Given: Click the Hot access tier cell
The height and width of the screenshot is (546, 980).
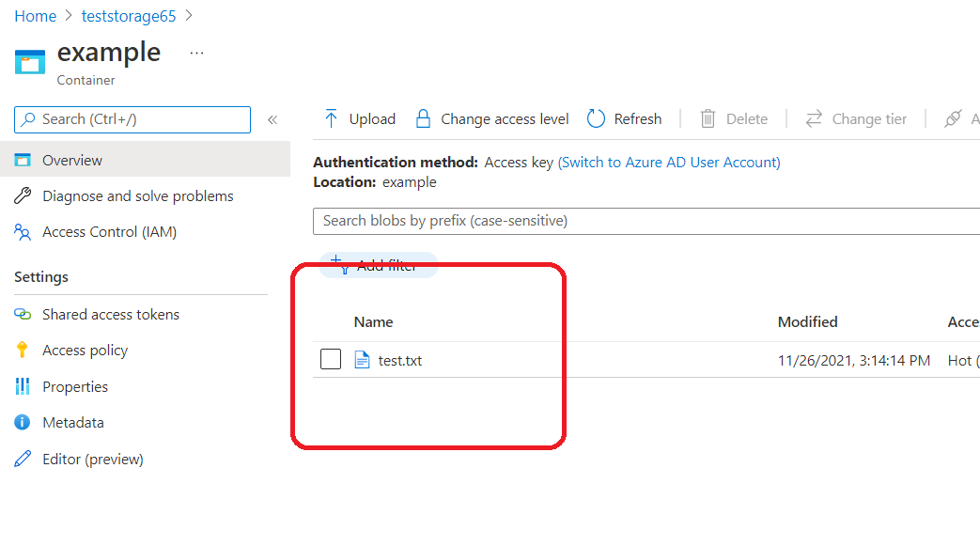Looking at the screenshot, I should (x=963, y=361).
